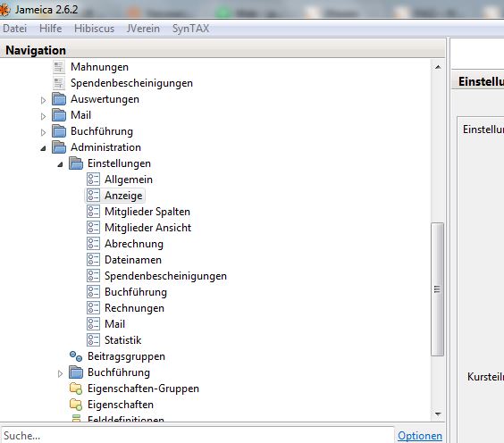Open Allgemein settings
504x443 pixels.
pyautogui.click(x=129, y=180)
